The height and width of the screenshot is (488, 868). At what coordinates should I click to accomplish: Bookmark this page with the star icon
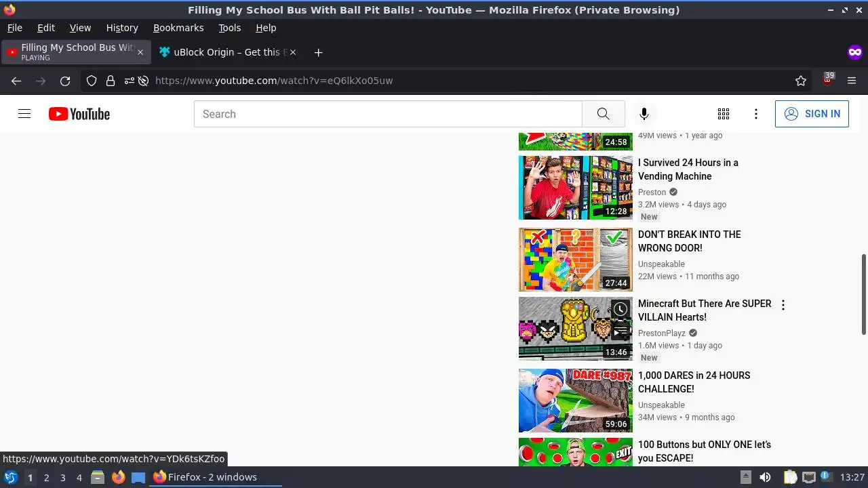tap(801, 81)
